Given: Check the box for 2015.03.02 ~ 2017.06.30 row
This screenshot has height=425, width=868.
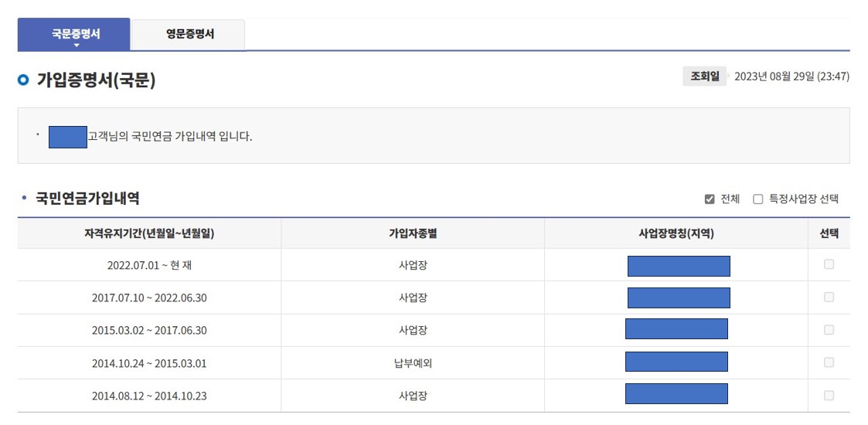Looking at the screenshot, I should (829, 330).
